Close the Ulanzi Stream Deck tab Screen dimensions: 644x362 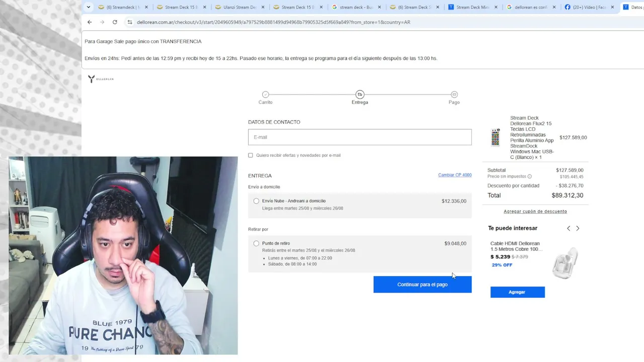tap(263, 7)
